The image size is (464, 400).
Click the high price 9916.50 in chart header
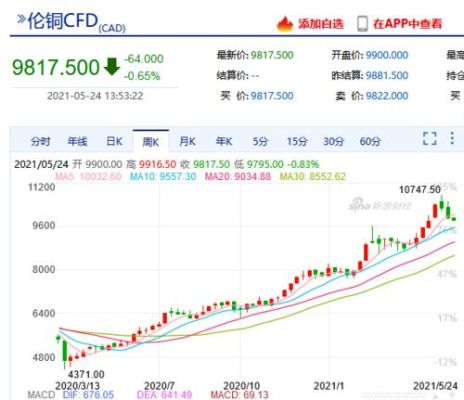click(157, 164)
